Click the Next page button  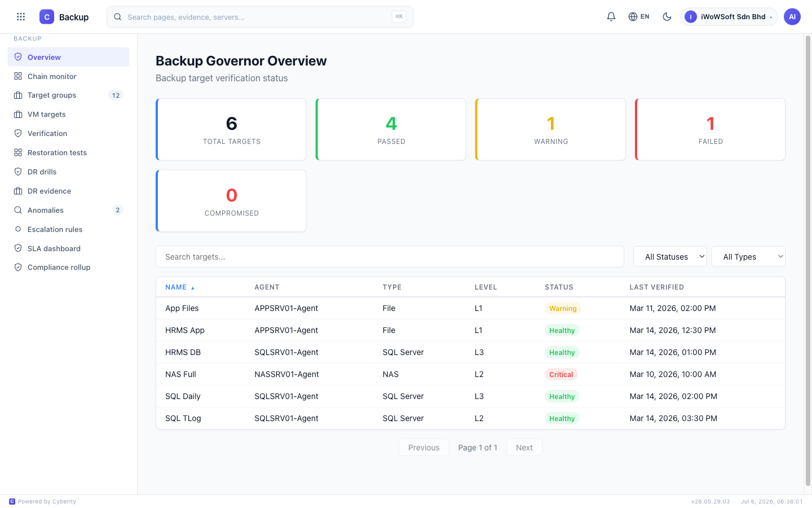(524, 448)
